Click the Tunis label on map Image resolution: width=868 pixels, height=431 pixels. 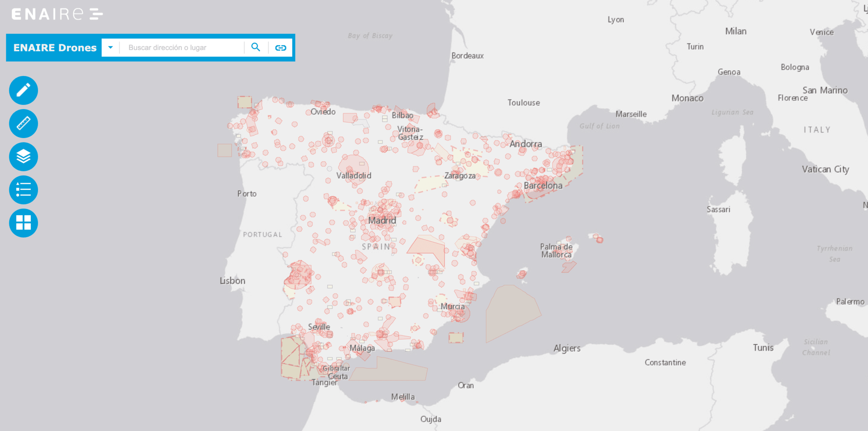(763, 347)
